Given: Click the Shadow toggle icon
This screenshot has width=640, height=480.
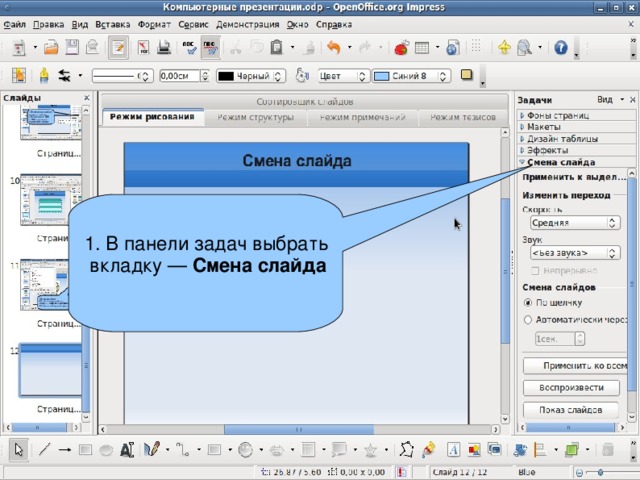Looking at the screenshot, I should tap(467, 75).
